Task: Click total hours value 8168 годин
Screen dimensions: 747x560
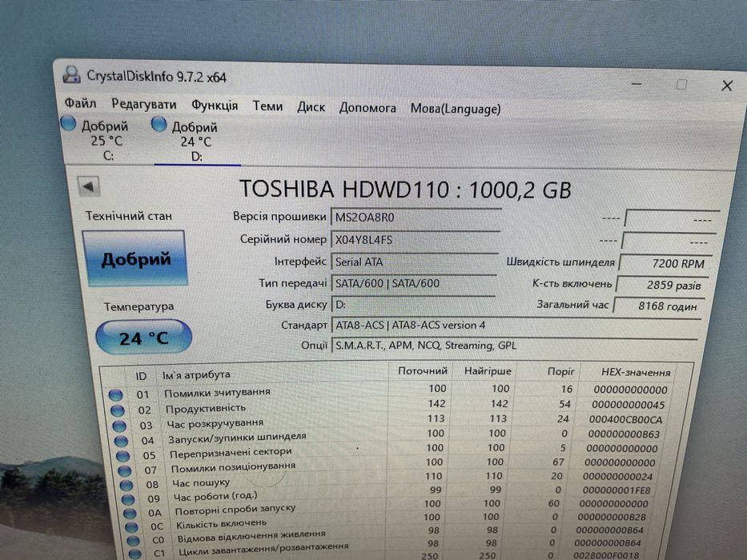Action: [658, 306]
